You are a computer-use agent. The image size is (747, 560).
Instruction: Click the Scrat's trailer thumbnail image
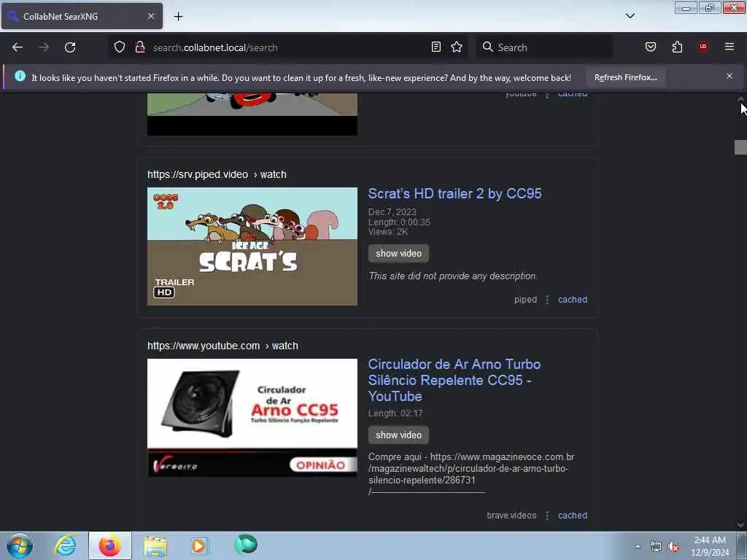pyautogui.click(x=252, y=246)
